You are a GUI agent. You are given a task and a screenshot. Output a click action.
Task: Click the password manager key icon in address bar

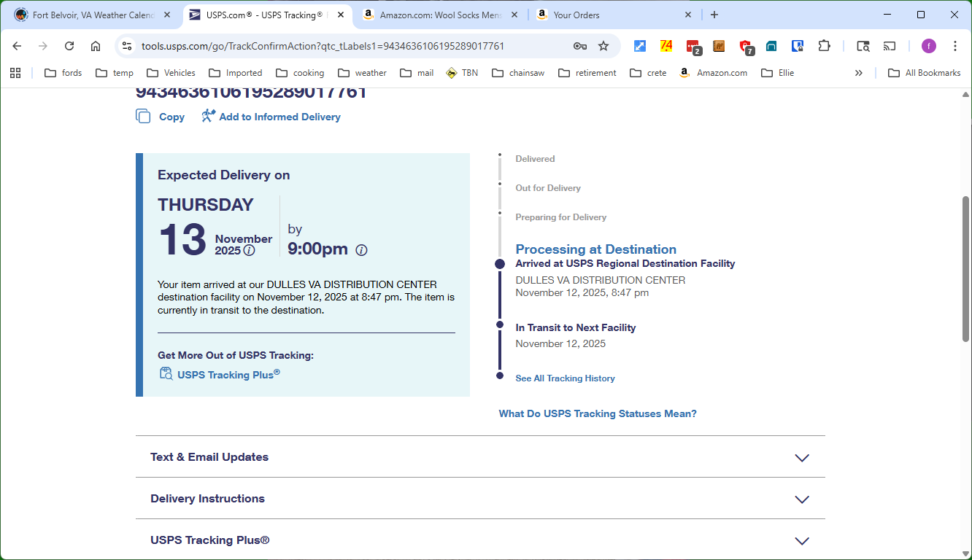coord(579,45)
